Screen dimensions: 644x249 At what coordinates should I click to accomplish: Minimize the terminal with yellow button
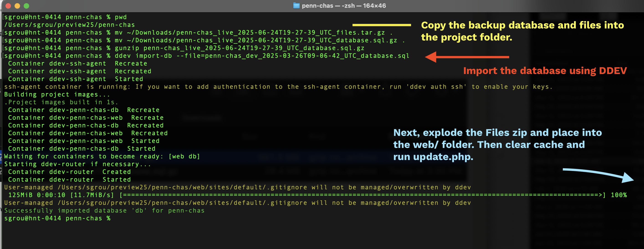point(17,6)
